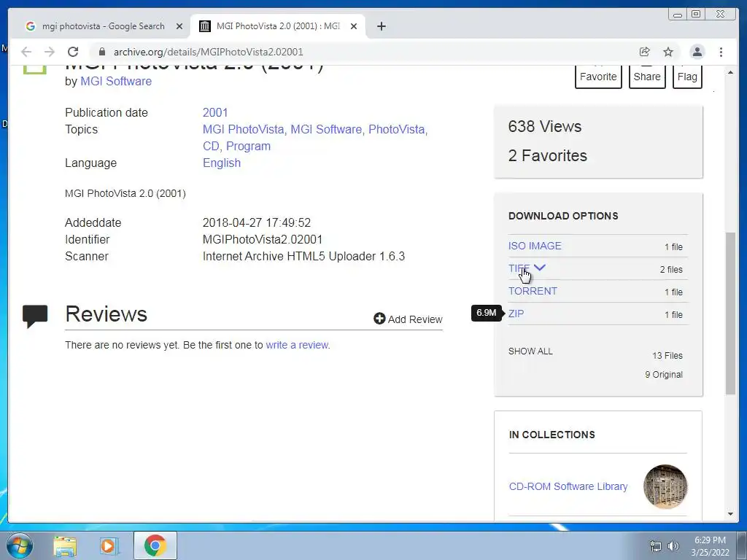This screenshot has height=560, width=747.
Task: Click the 2 Favorites text
Action: coord(547,155)
